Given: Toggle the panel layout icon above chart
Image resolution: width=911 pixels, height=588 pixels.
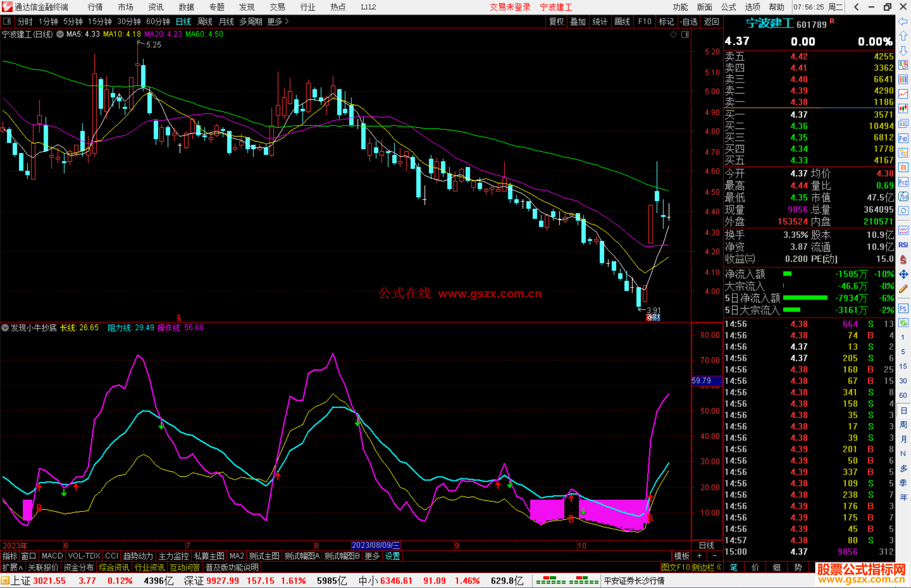Looking at the screenshot, I should (x=685, y=35).
